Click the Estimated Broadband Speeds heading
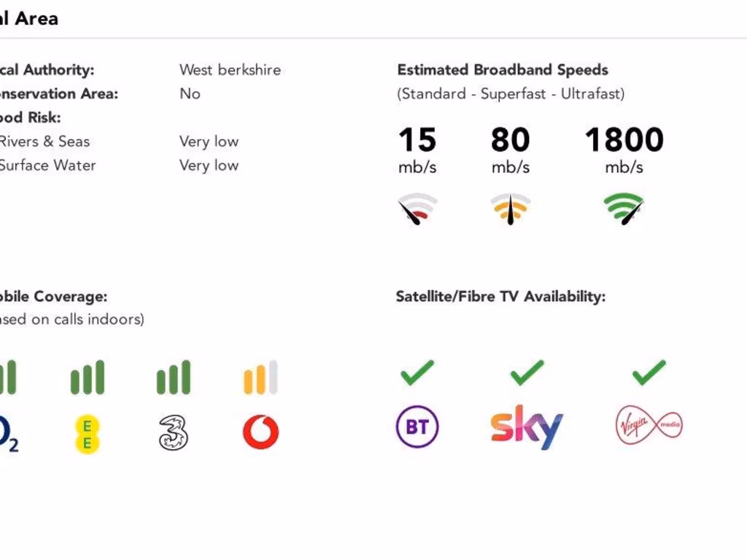This screenshot has width=747, height=560. point(503,70)
